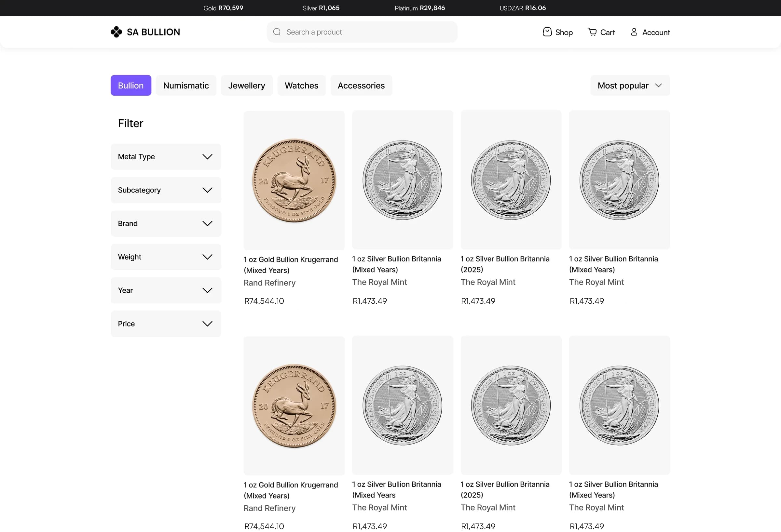Image resolution: width=781 pixels, height=532 pixels.
Task: Open the Cart icon
Action: pyautogui.click(x=592, y=32)
